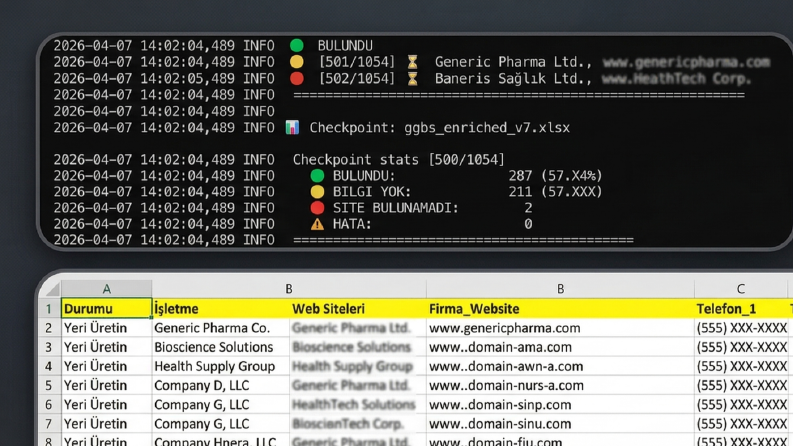Select the Company G, LLC cell in row 7
793x446 pixels.
tap(221, 424)
